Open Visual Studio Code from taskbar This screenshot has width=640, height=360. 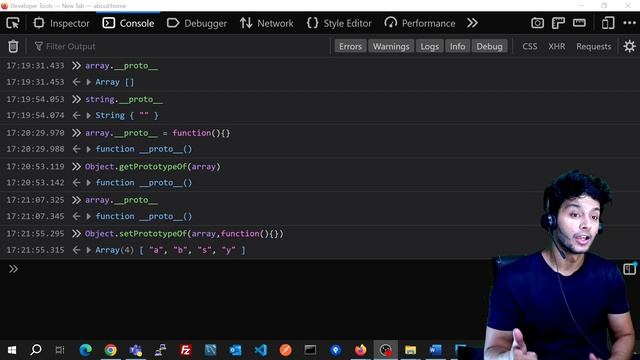[260, 350]
